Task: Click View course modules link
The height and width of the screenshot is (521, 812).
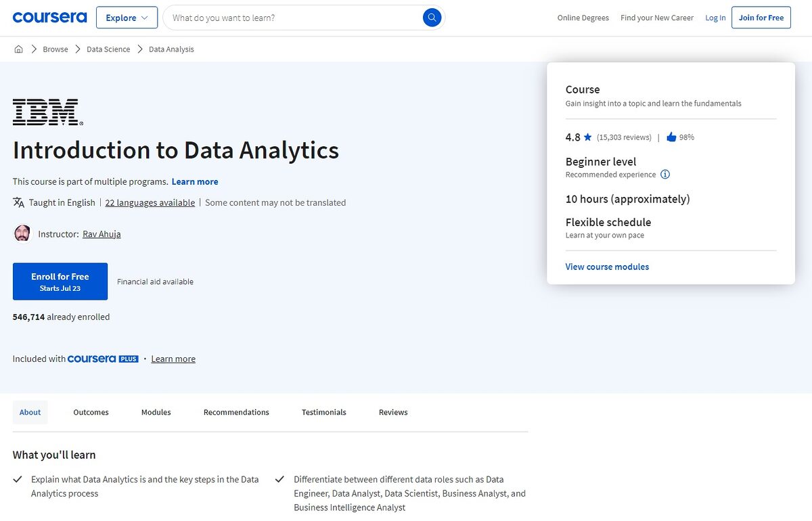Action: pos(607,267)
